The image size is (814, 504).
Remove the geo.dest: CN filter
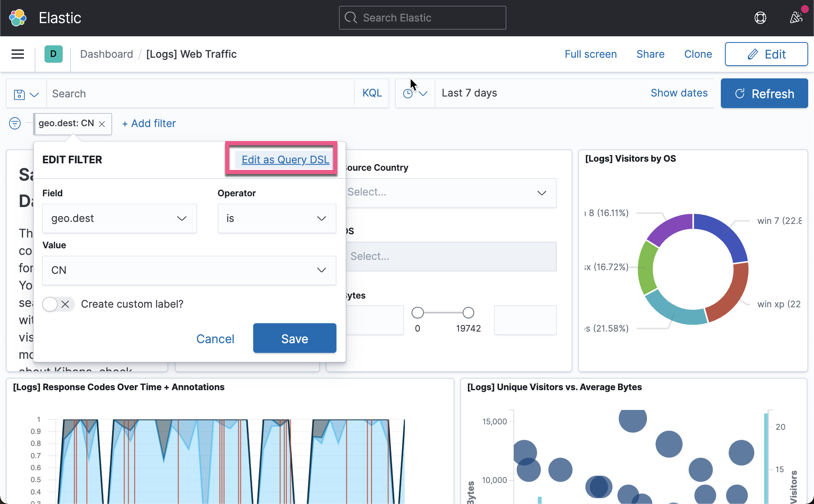coord(102,124)
